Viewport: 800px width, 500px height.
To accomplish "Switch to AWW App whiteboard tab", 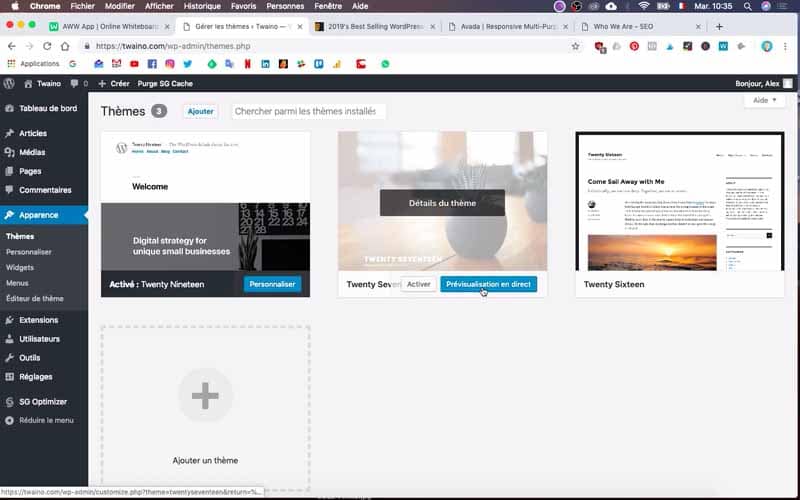I will (x=110, y=27).
